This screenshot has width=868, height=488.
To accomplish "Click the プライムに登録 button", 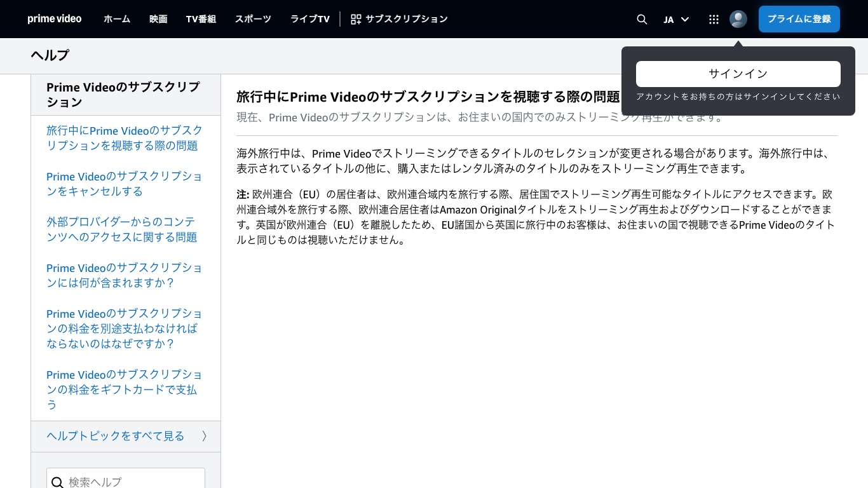I will (x=799, y=19).
